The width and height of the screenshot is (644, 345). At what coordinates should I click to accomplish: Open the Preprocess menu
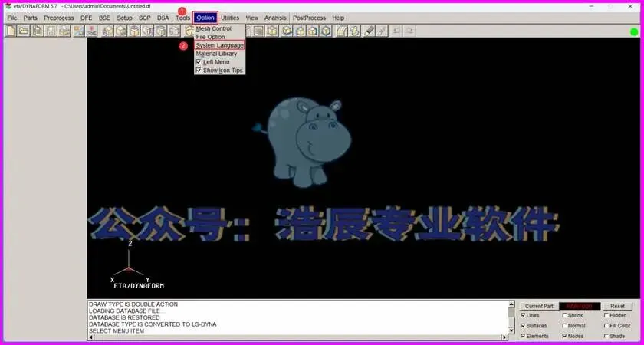[59, 18]
